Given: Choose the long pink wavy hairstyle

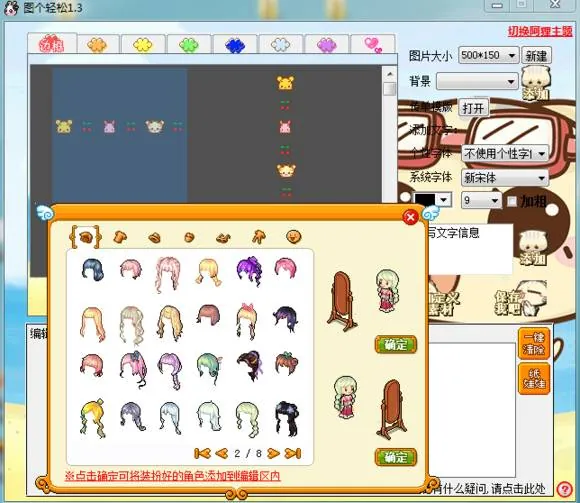Looking at the screenshot, I should click(x=168, y=274).
